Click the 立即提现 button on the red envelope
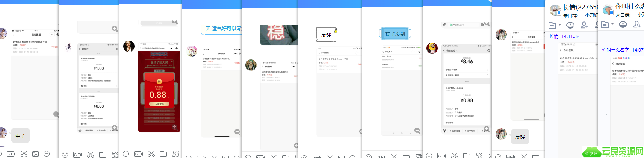 tap(159, 104)
